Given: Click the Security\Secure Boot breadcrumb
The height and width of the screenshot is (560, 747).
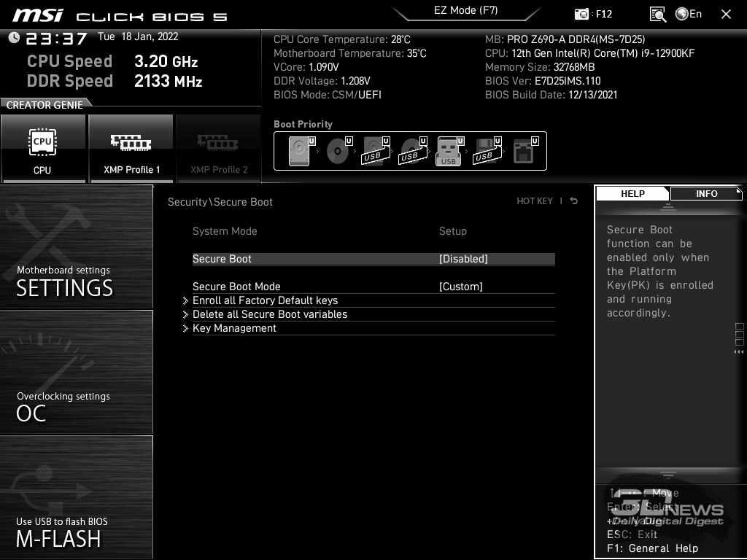Looking at the screenshot, I should [220, 202].
